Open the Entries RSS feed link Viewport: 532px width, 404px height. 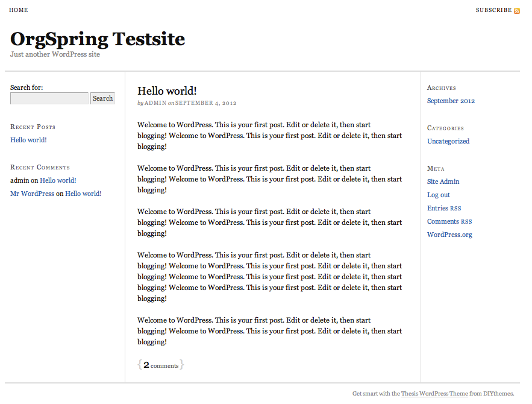coord(444,208)
